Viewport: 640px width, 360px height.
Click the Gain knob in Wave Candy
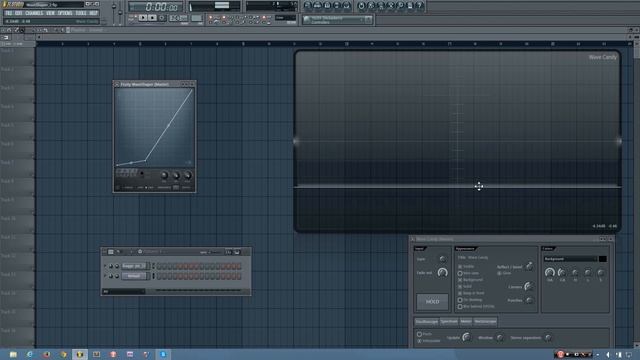(x=442, y=259)
